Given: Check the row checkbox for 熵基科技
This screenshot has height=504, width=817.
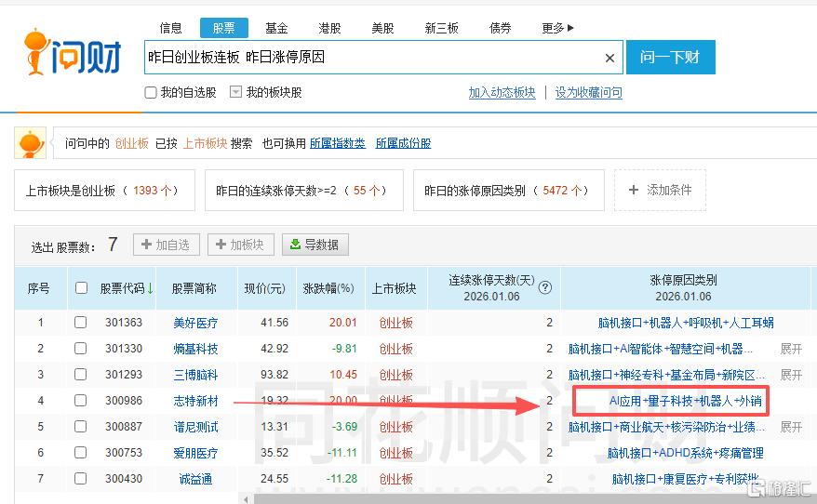Looking at the screenshot, I should [80, 349].
